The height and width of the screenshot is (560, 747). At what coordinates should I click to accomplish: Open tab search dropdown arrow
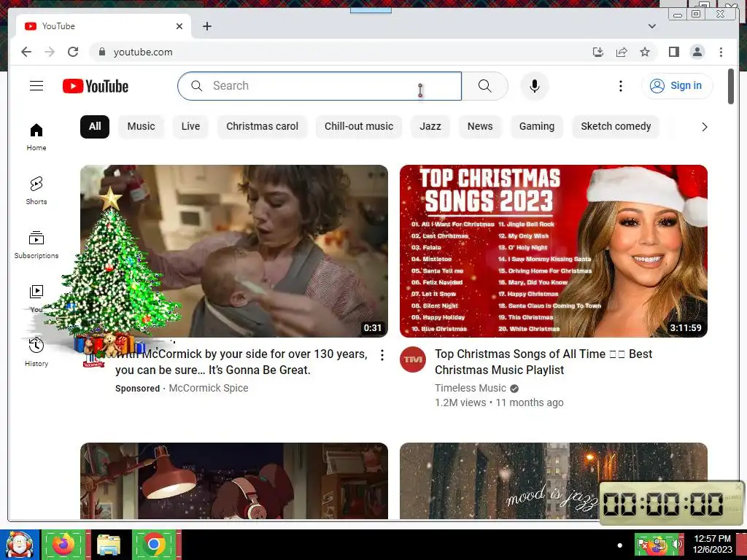[x=651, y=26]
